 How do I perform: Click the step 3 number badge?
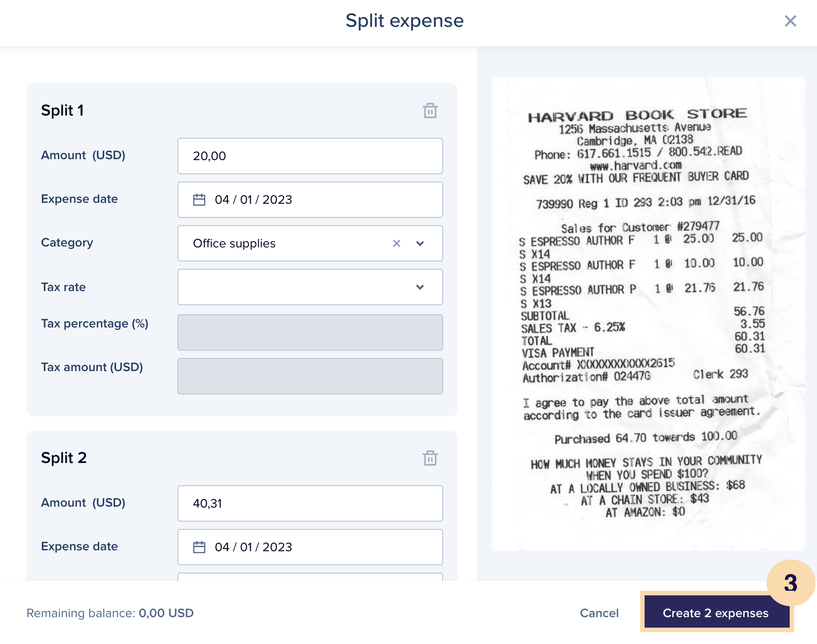(790, 583)
